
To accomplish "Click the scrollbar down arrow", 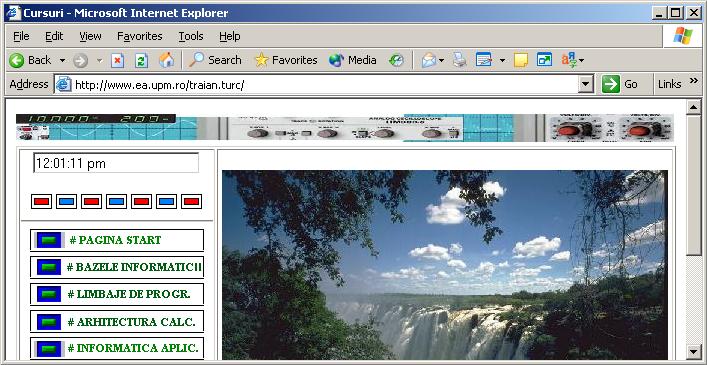I will tap(693, 351).
